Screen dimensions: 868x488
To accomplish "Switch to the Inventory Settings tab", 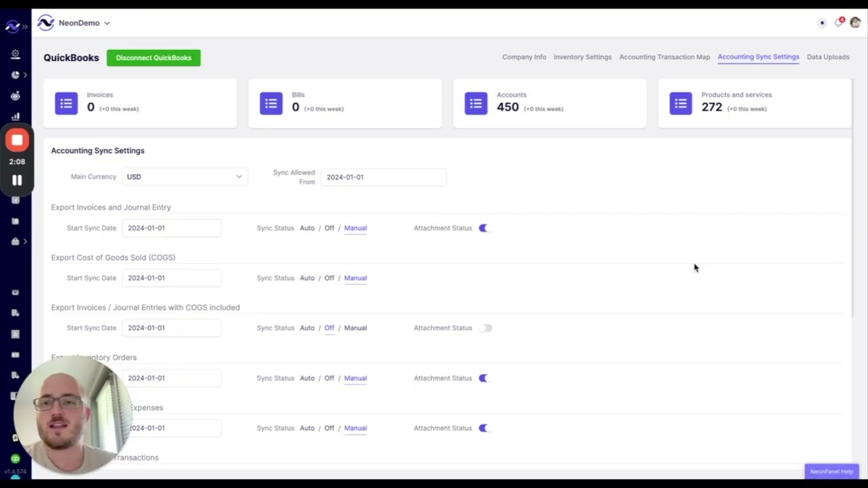I will coord(583,57).
